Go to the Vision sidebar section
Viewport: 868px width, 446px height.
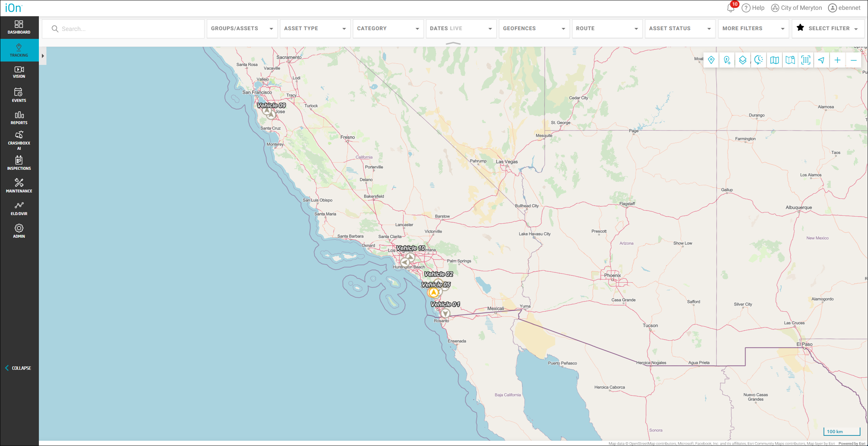[x=19, y=72]
